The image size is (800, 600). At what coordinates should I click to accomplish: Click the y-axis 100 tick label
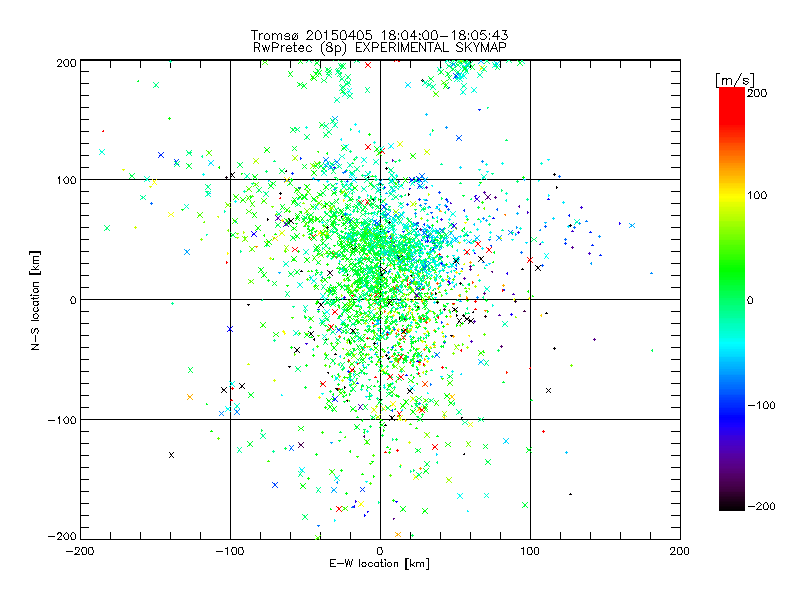pos(66,180)
